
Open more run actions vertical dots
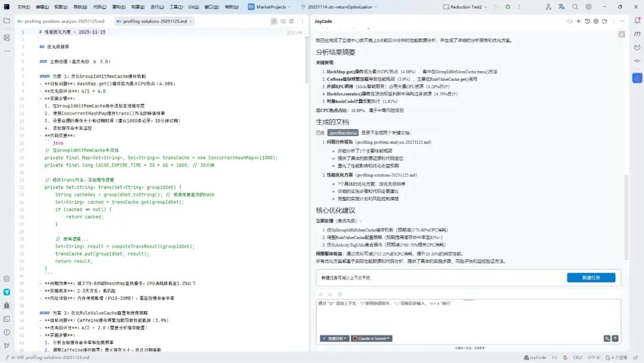519,7
